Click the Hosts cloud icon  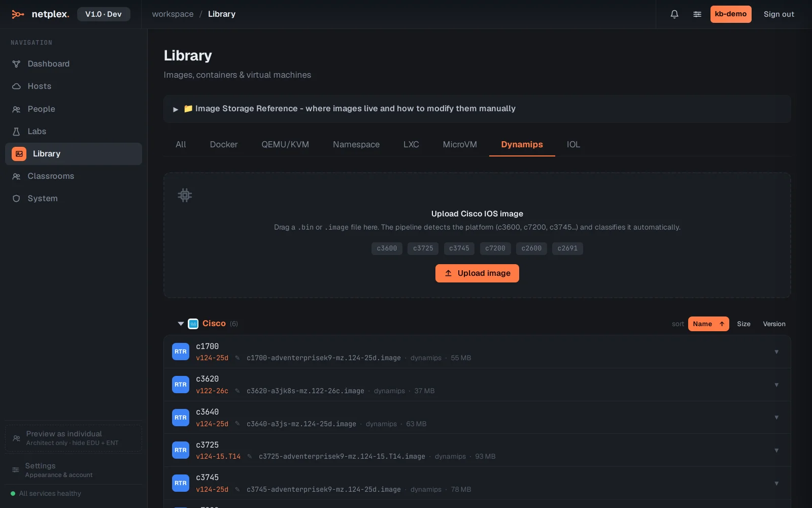[x=16, y=86]
